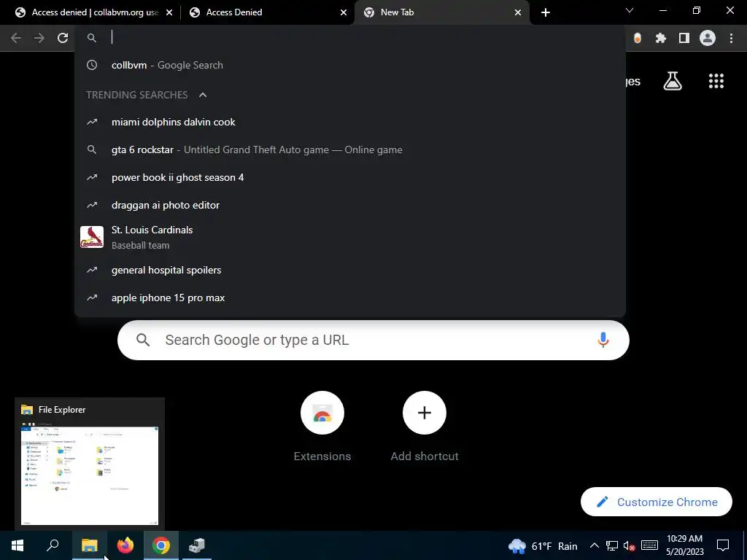Screen dimensions: 747x560
Task: Go forward to next page
Action: tap(39, 38)
